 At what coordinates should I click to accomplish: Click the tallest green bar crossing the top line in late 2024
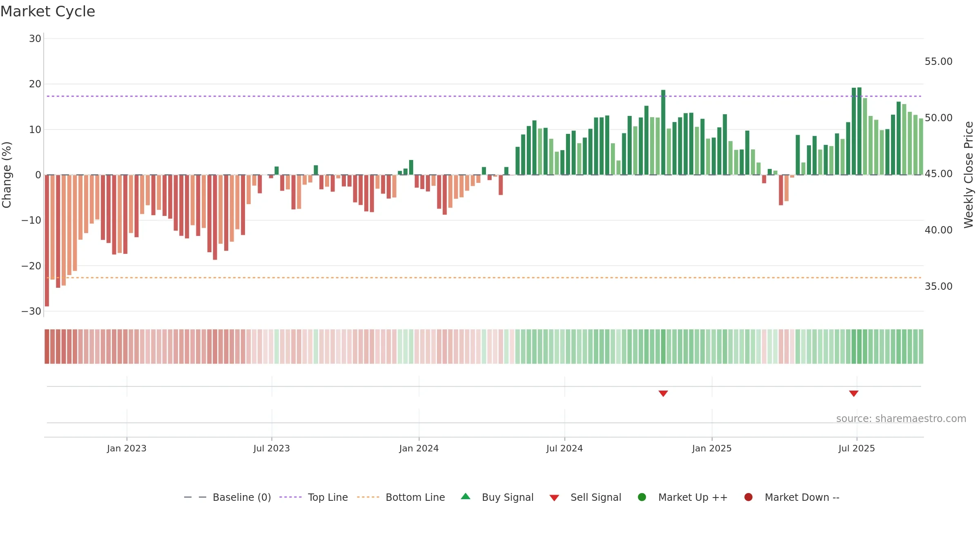[x=663, y=132]
